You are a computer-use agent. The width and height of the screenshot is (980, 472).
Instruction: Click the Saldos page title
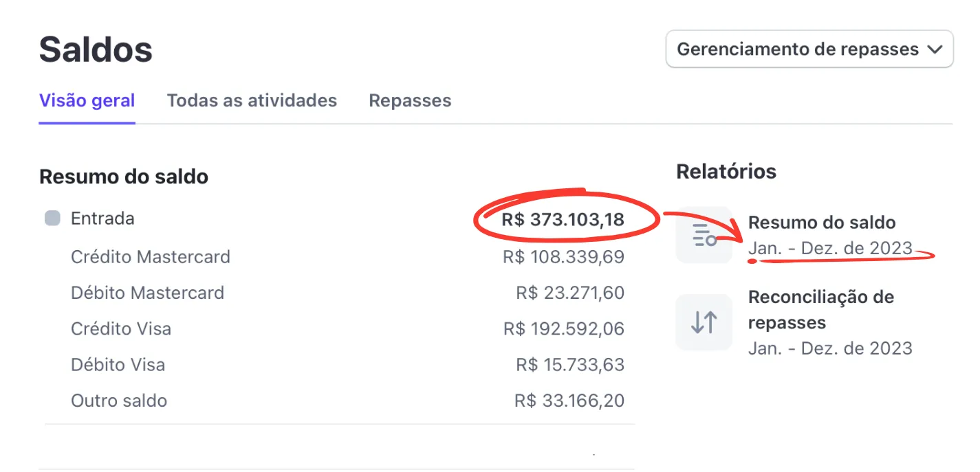pyautogui.click(x=95, y=49)
